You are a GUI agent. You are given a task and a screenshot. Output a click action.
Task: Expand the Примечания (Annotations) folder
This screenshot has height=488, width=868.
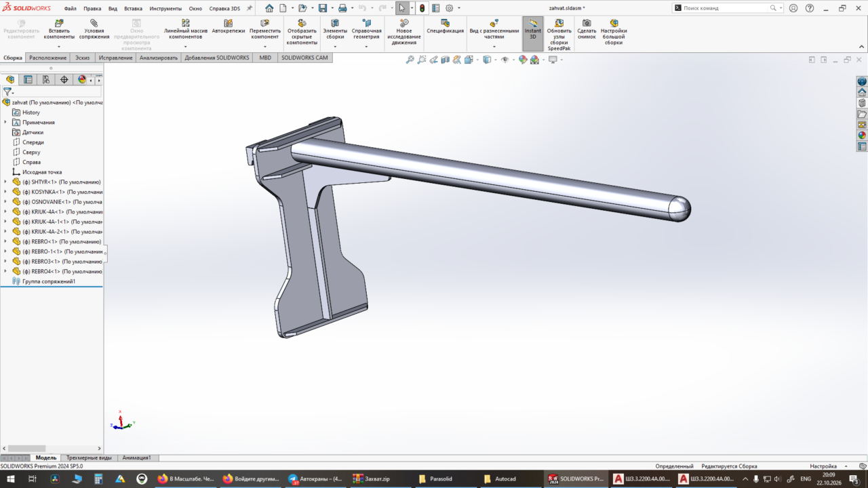(5, 122)
